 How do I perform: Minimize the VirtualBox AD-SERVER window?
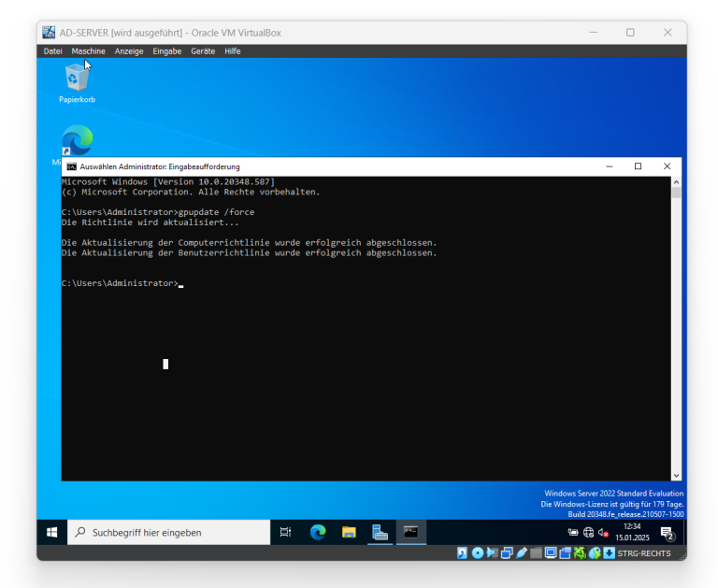pyautogui.click(x=594, y=33)
